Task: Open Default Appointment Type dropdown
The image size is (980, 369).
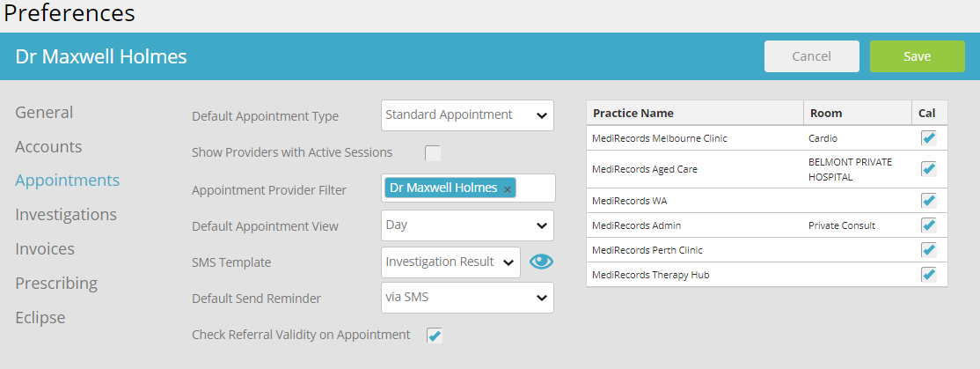Action: [x=467, y=115]
